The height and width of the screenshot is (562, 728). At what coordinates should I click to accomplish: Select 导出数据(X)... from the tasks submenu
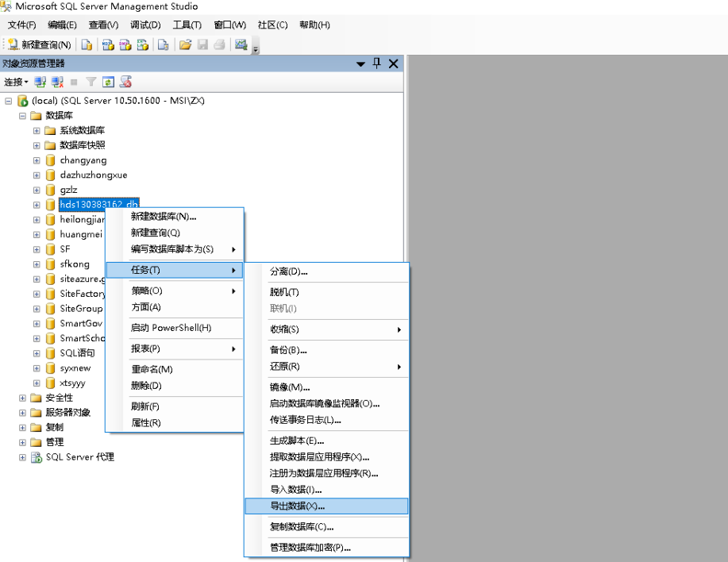coord(298,506)
